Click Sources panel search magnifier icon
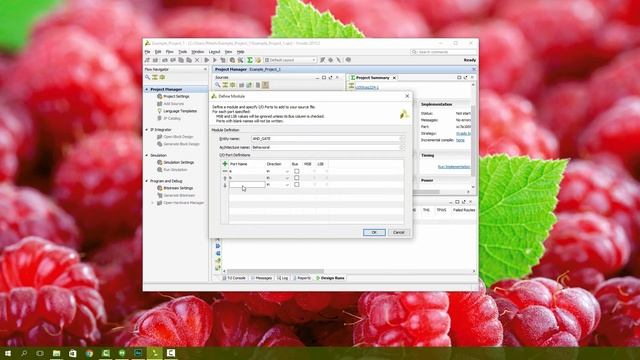The height and width of the screenshot is (360, 640). click(x=218, y=85)
